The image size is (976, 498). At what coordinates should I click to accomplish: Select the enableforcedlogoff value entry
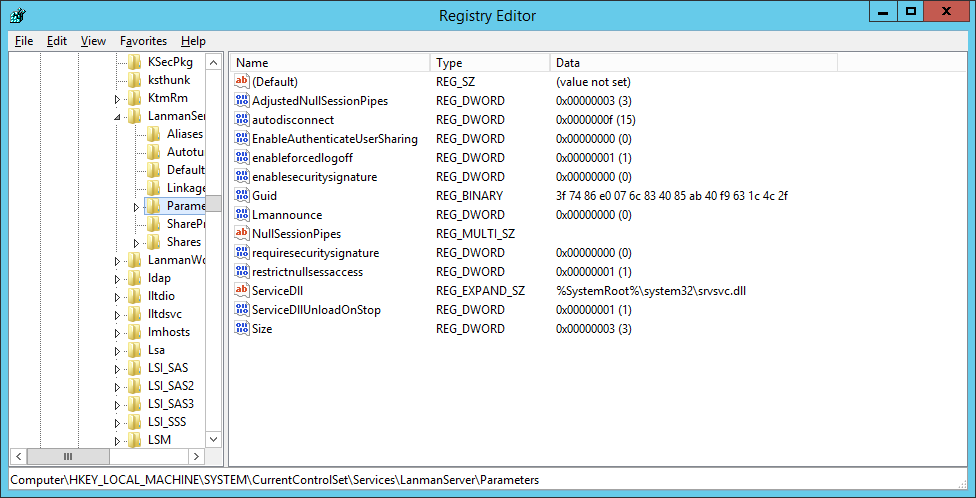click(x=302, y=158)
